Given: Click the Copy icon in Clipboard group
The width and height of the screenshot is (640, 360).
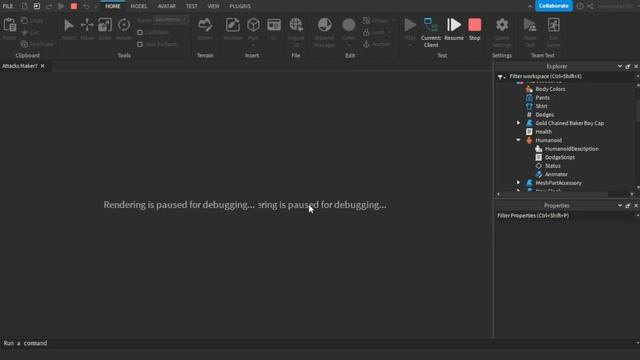Looking at the screenshot, I should [24, 20].
